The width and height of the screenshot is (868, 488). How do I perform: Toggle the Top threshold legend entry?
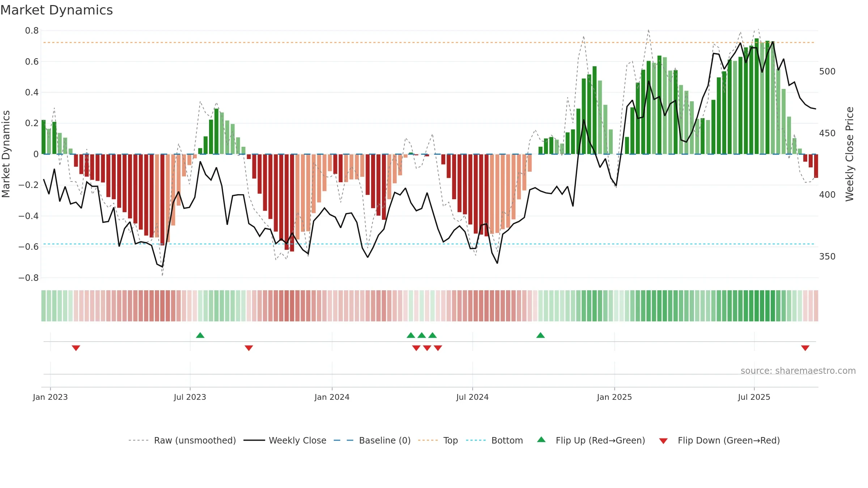[438, 440]
